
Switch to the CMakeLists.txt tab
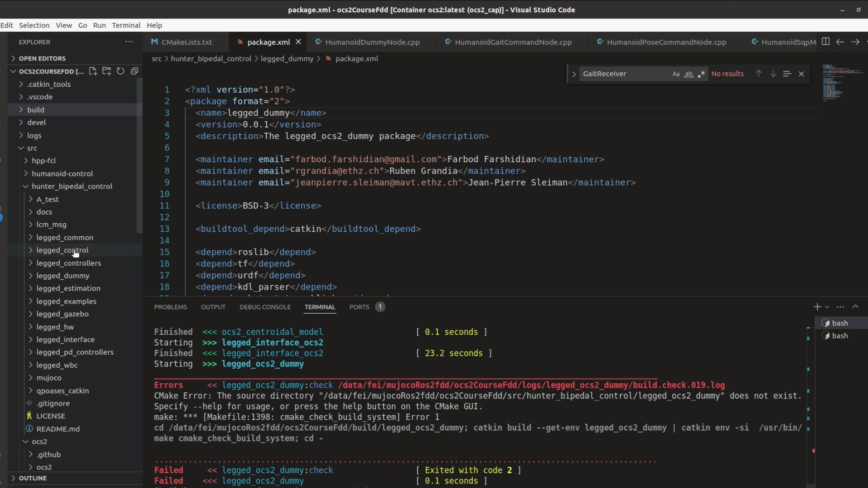point(186,42)
